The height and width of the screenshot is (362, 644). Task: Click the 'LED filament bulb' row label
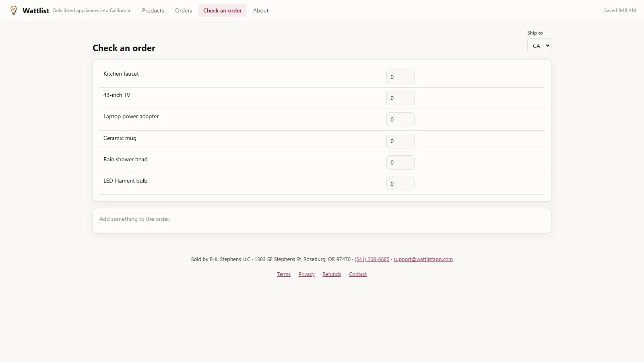126,181
